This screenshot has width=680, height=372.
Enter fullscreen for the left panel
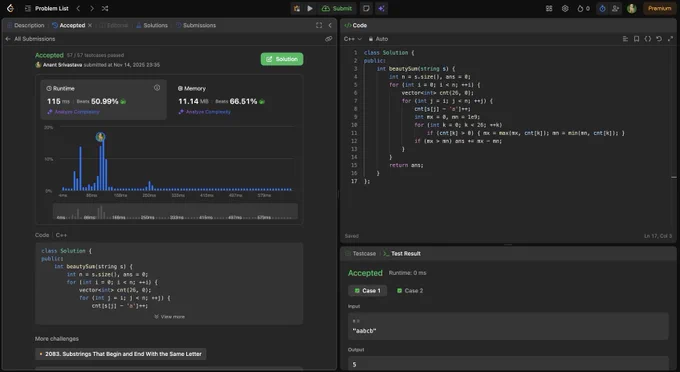pyautogui.click(x=319, y=25)
